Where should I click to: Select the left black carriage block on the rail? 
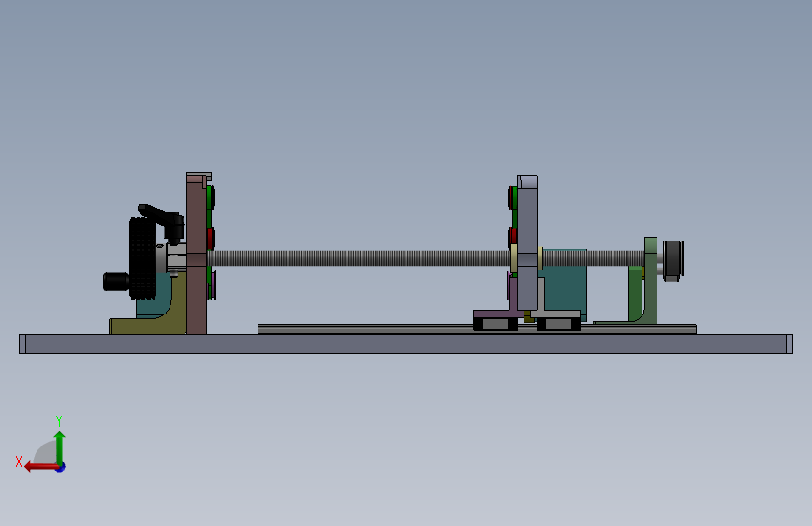click(495, 325)
